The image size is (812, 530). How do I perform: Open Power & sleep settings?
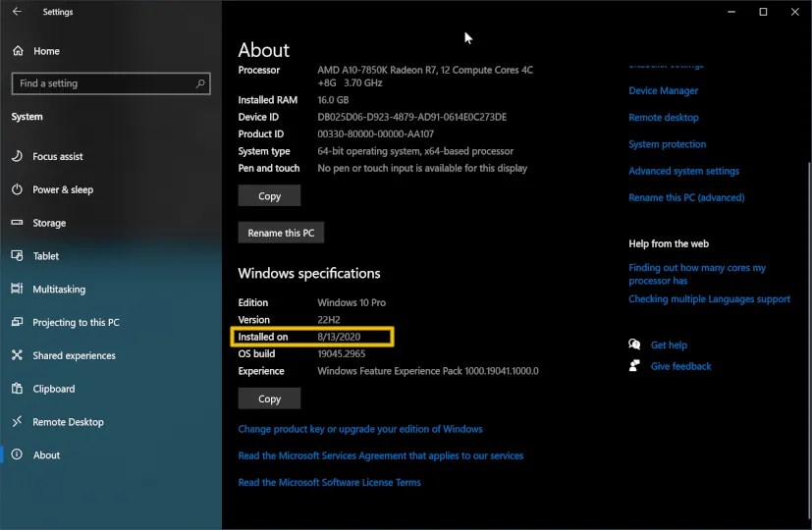tap(63, 189)
